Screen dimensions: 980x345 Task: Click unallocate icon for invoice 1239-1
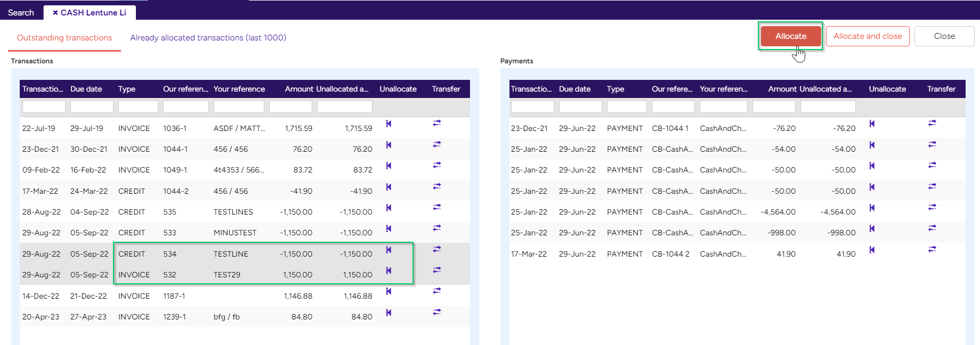pyautogui.click(x=388, y=313)
